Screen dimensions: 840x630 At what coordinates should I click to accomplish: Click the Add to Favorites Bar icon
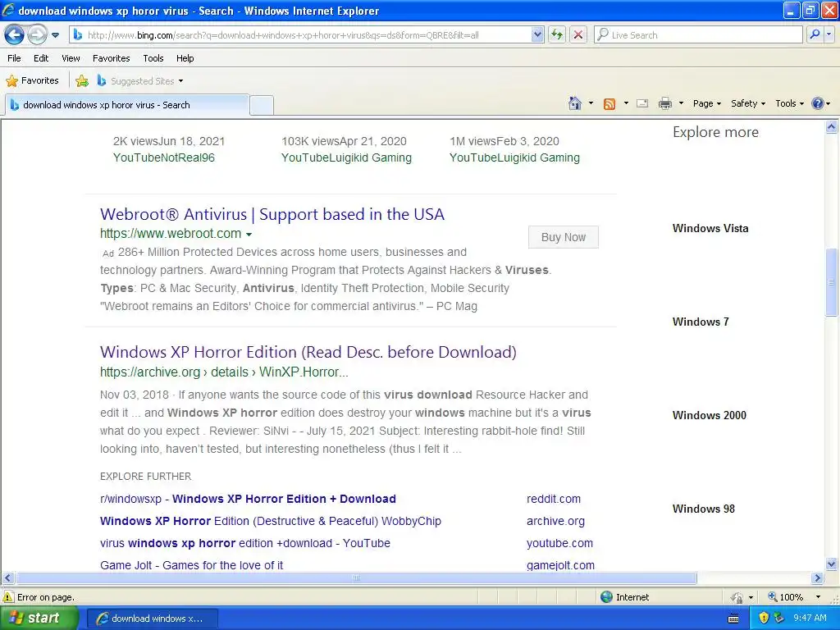[x=82, y=81]
